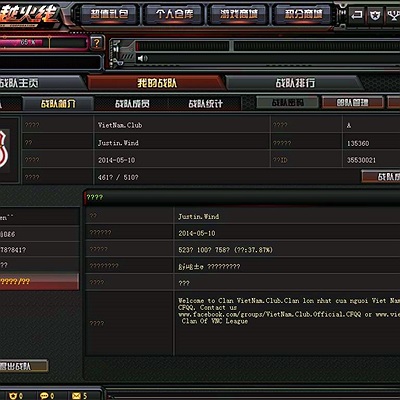
Task: Open the star badge icon in top bar
Action: [375, 15]
